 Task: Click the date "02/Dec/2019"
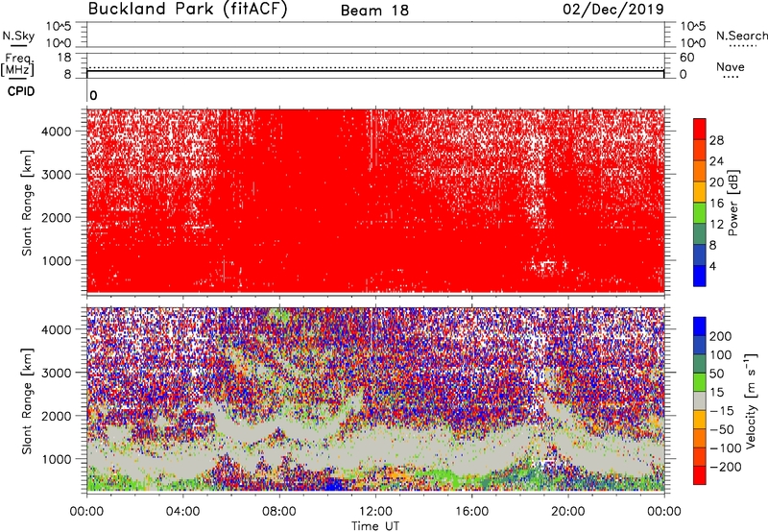click(x=613, y=10)
